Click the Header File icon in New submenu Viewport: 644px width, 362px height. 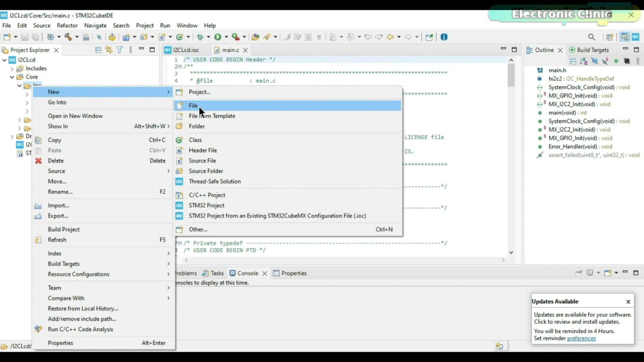coord(179,150)
